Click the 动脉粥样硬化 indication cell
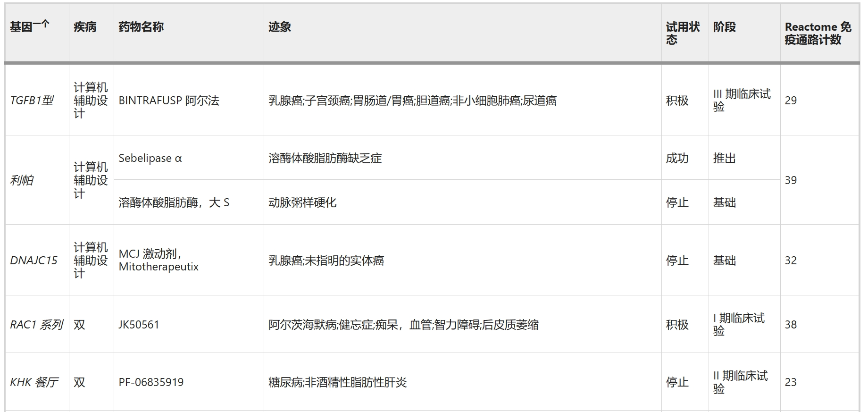 tap(302, 202)
